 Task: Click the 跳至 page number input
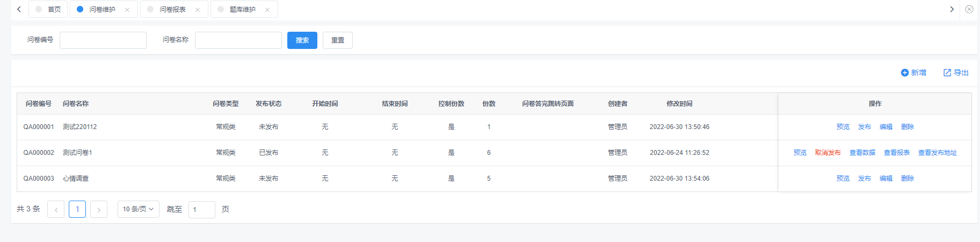(201, 210)
